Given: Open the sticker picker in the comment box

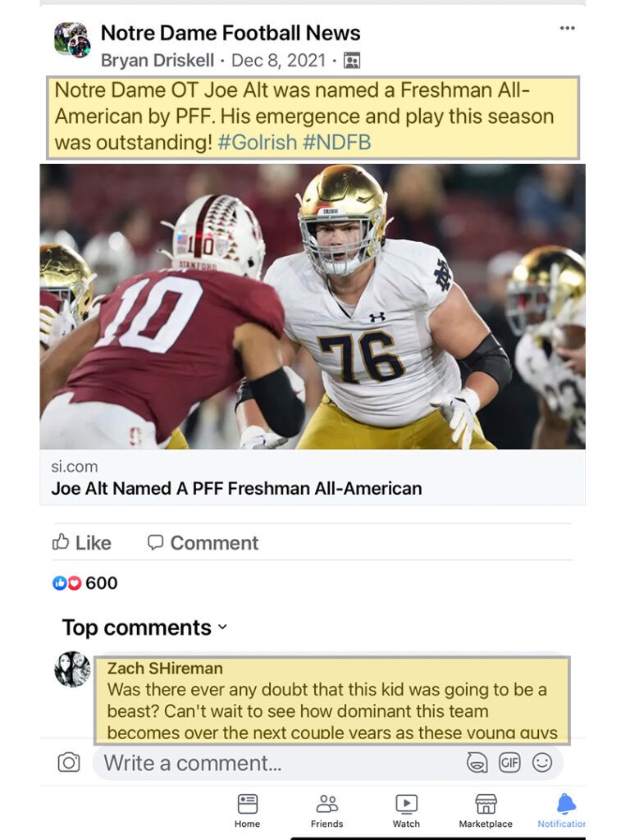Looking at the screenshot, I should click(477, 763).
